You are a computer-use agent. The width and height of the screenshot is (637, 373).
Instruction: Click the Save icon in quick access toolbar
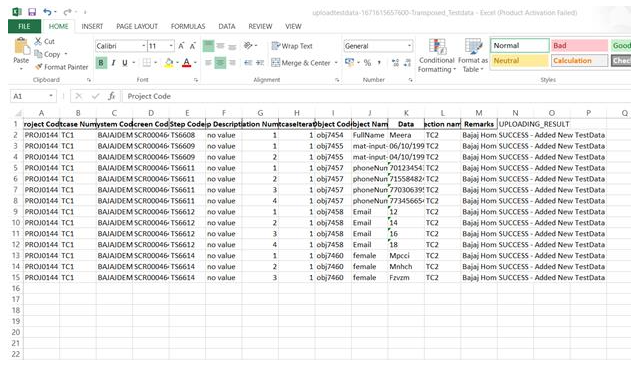point(32,12)
